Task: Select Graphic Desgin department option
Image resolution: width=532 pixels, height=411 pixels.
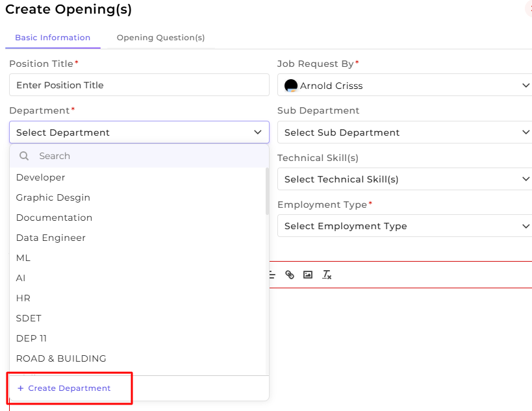Action: (138, 197)
